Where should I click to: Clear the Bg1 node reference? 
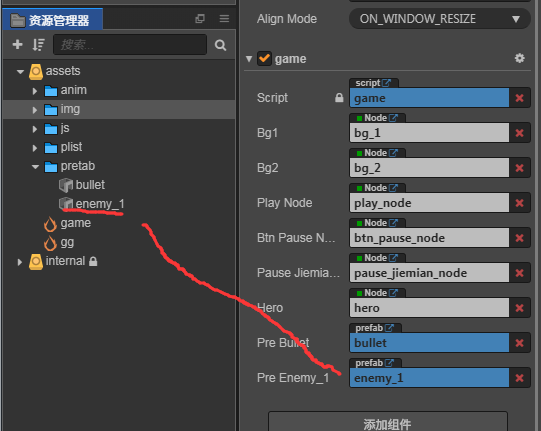point(519,133)
